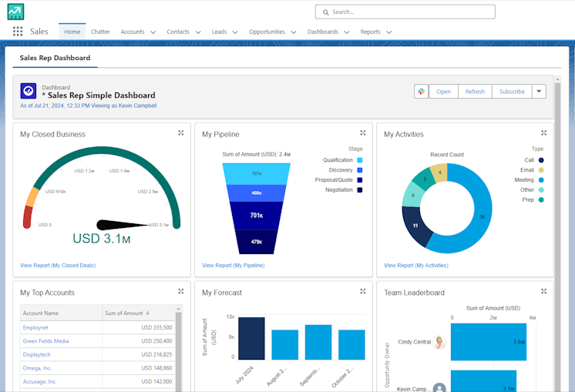Viewport: 575px width, 392px height.
Task: Click the Refresh button
Action: [475, 91]
